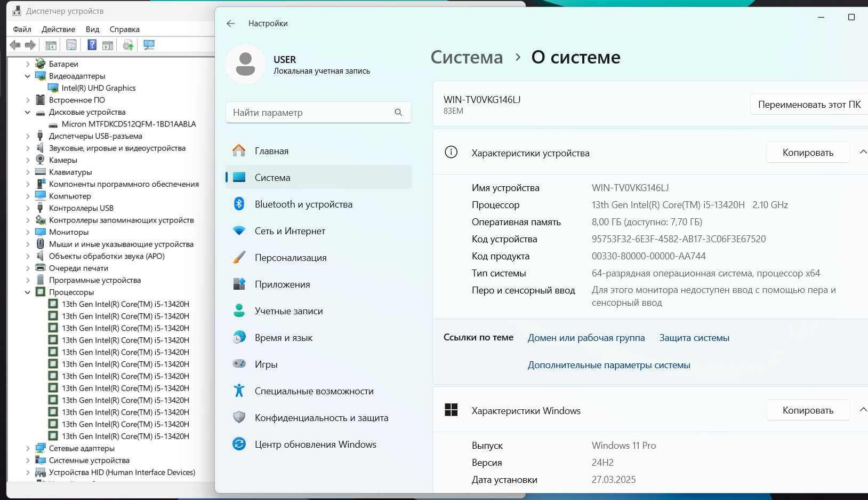The image size is (868, 500).
Task: Open Защита системы link
Action: coord(694,338)
